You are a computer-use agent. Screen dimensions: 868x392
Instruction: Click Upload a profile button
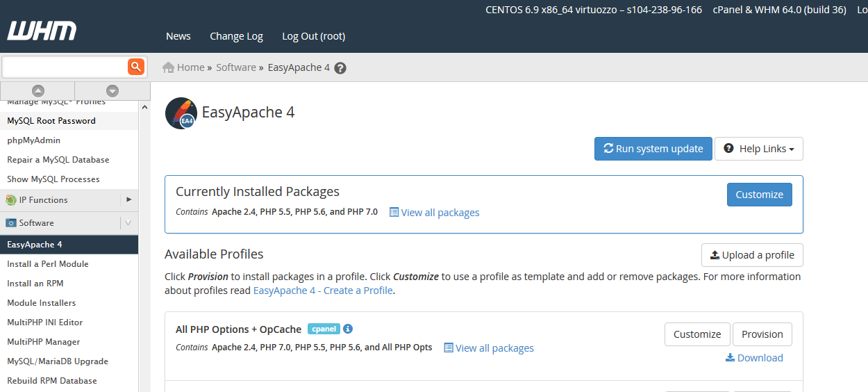[752, 255]
